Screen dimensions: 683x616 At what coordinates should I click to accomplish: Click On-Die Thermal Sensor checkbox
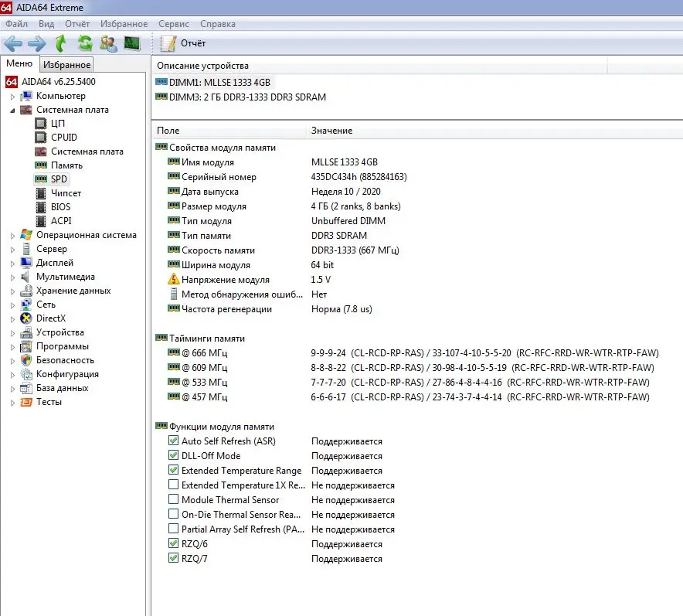[173, 514]
